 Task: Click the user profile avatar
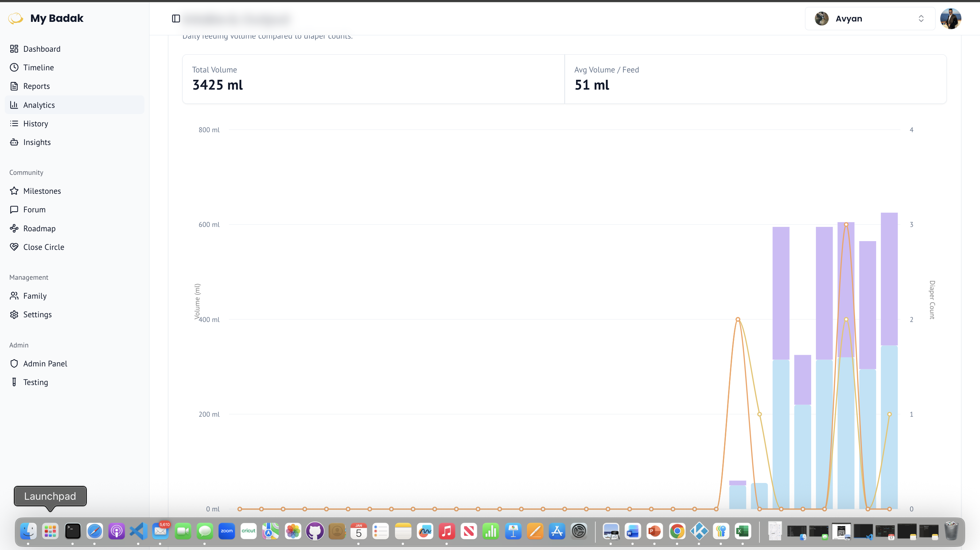950,18
